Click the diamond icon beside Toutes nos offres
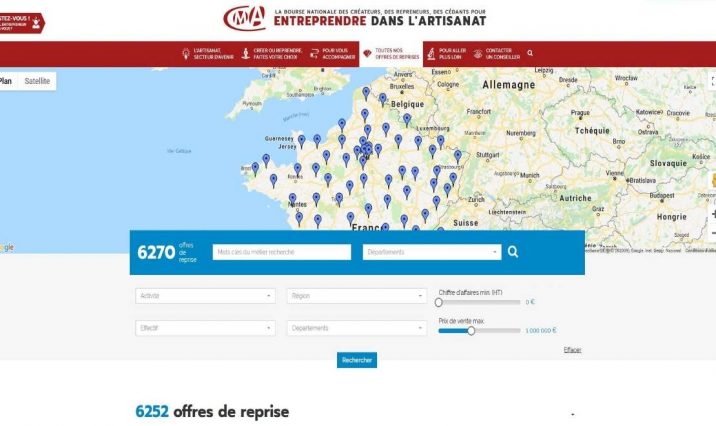Viewport: 716px width, 426px height. tap(367, 54)
